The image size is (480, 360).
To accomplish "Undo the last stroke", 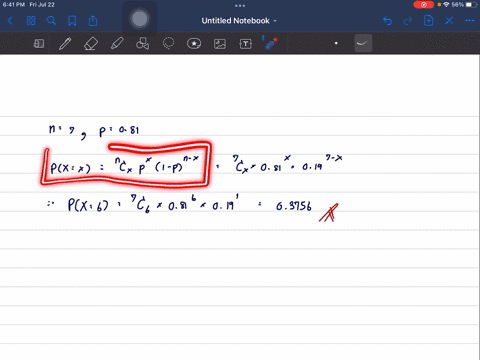I will (x=387, y=21).
